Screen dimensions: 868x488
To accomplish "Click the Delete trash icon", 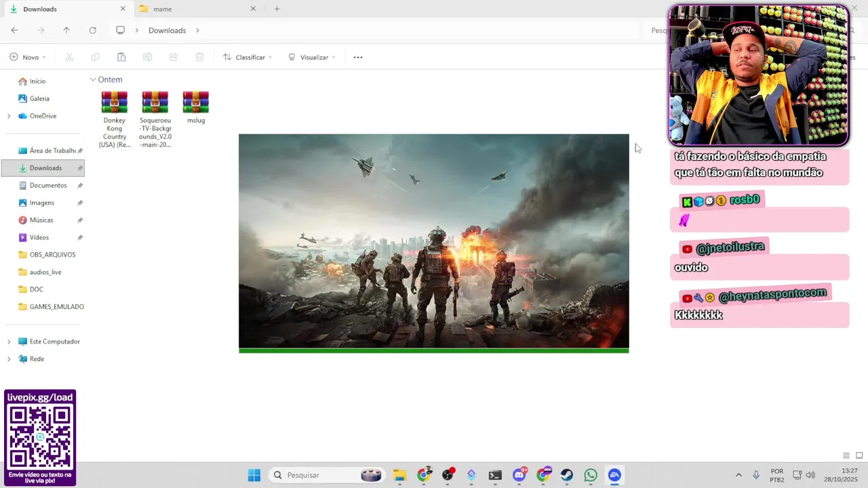I will [199, 58].
